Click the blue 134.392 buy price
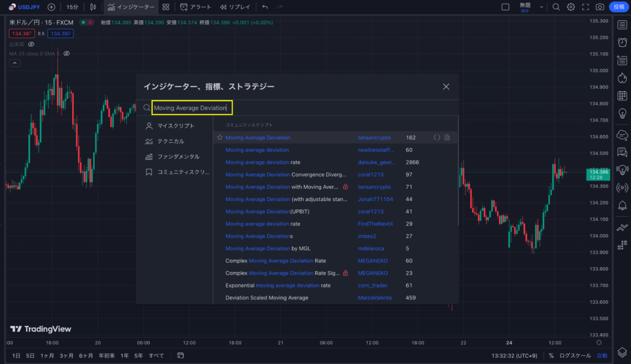Viewport: 631px width, 364px height. 60,33
